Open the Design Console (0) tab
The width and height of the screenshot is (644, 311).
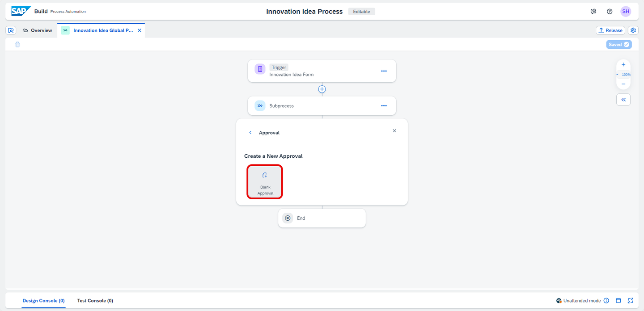[x=43, y=301]
